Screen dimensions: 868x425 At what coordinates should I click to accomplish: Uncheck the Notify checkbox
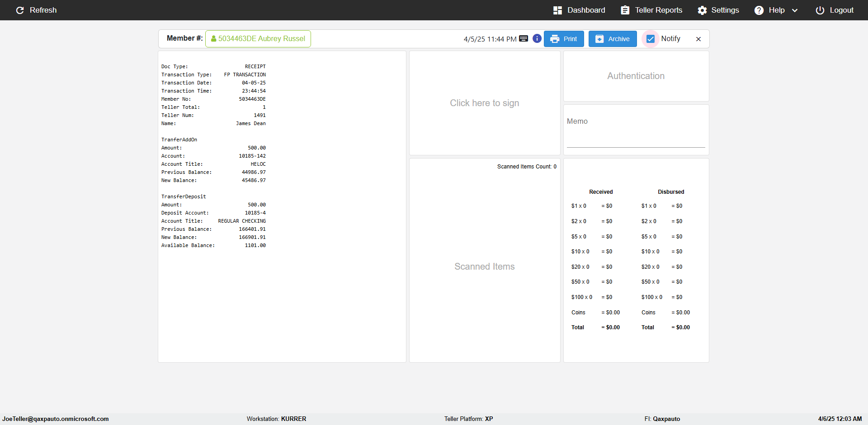(x=651, y=39)
